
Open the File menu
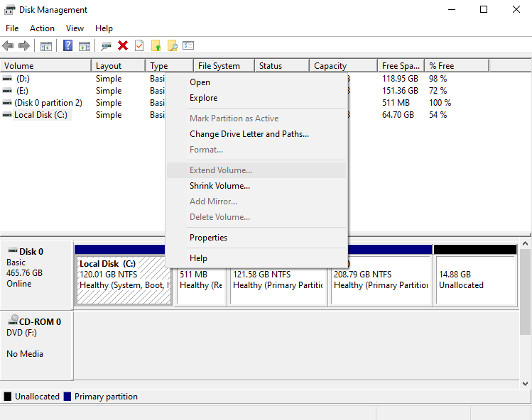click(x=12, y=28)
